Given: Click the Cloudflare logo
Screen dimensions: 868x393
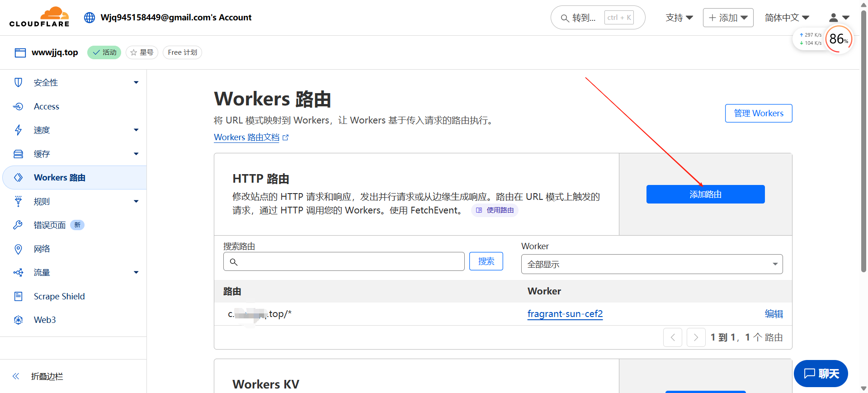Looking at the screenshot, I should click(39, 17).
